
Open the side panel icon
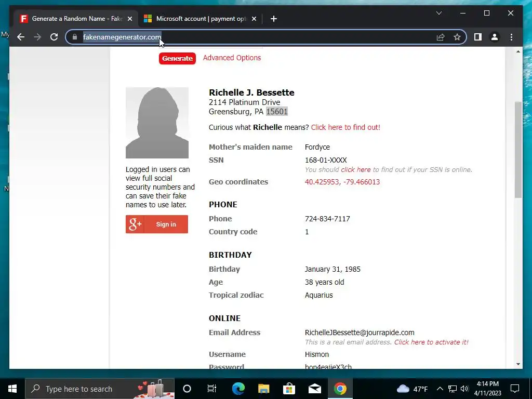point(478,37)
